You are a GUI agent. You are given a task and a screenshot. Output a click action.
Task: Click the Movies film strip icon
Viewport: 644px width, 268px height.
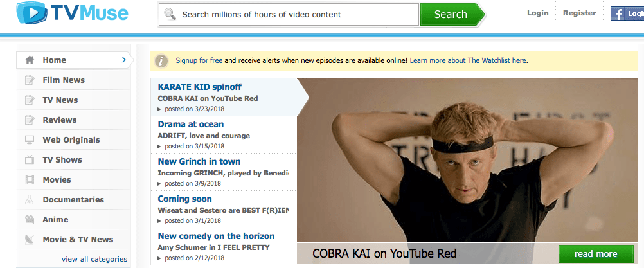pyautogui.click(x=30, y=180)
